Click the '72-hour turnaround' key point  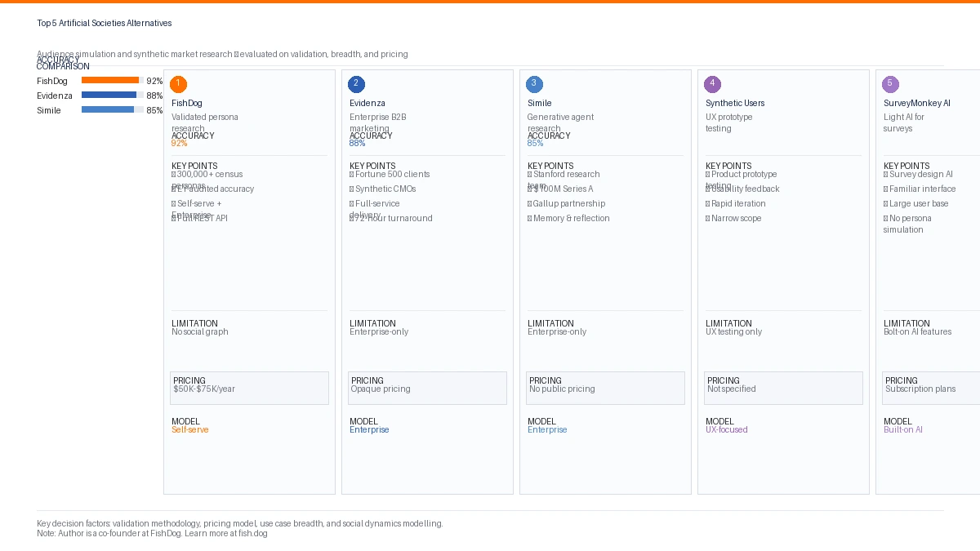pyautogui.click(x=391, y=219)
